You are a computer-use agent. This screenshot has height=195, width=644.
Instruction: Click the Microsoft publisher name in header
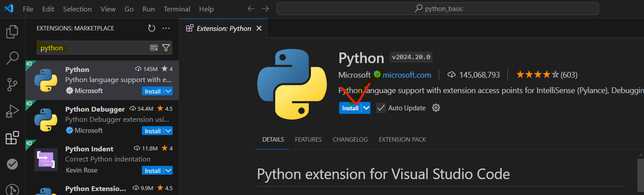(x=355, y=75)
